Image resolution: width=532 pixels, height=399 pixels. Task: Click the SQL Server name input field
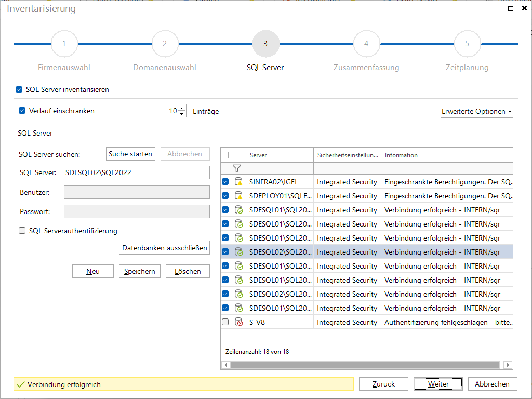[x=137, y=172]
